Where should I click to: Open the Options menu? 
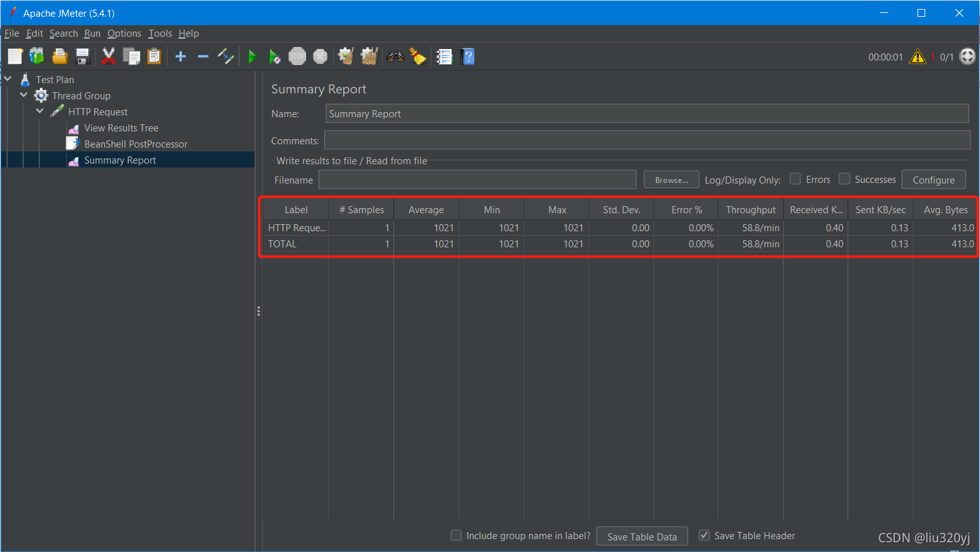click(x=124, y=33)
